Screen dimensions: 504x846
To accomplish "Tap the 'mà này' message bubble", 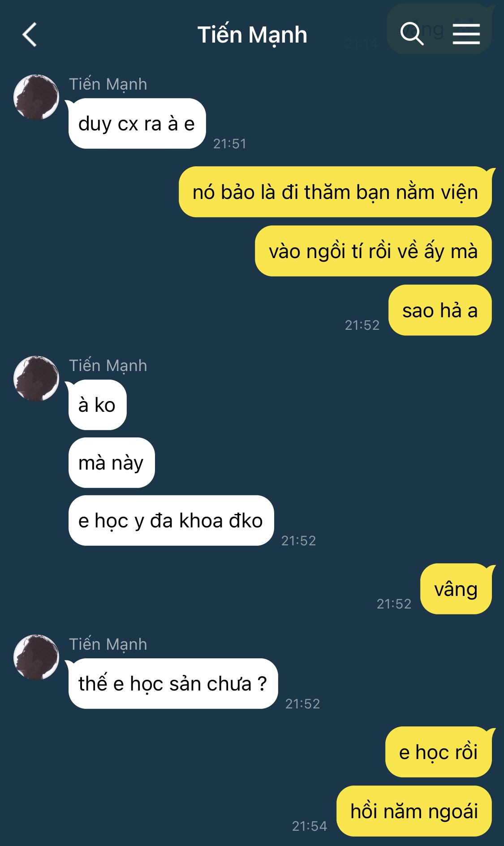I will (x=111, y=463).
